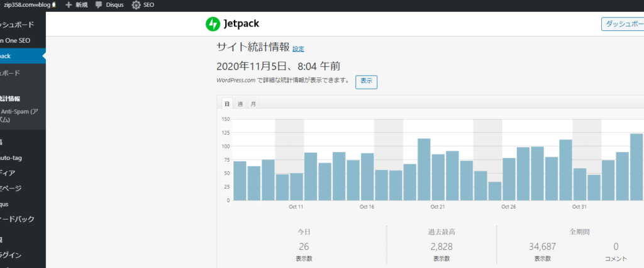Click the ダッシュボード button at top right
Viewport: 644px width, 268px height.
623,24
